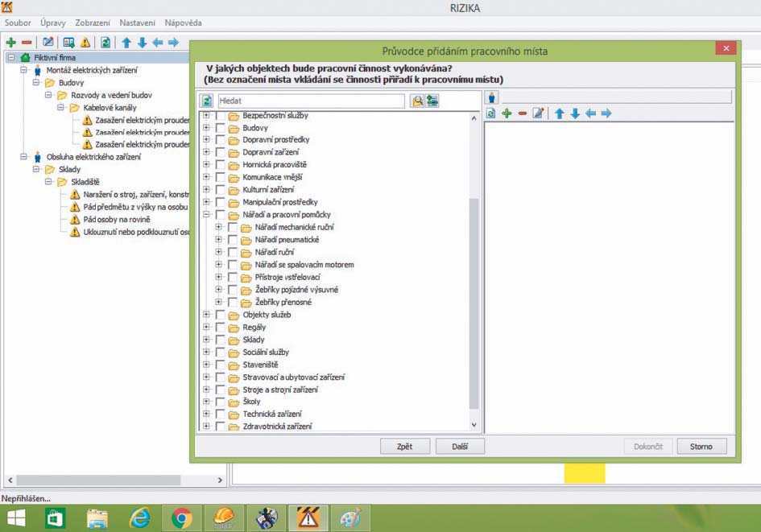Click the Další button
The height and width of the screenshot is (532, 761).
coord(460,446)
